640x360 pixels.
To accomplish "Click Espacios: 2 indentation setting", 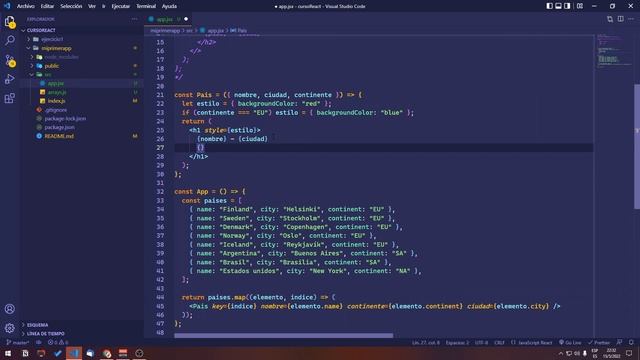I will coord(457,342).
